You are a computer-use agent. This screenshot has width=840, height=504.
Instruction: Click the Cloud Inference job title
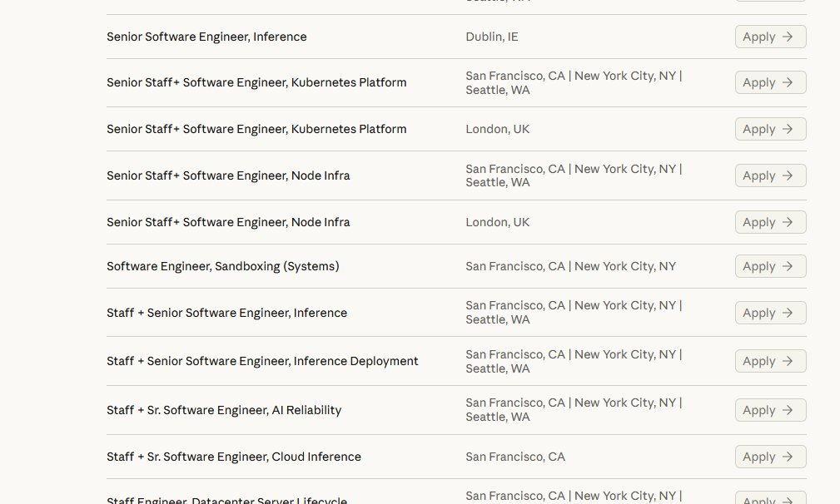click(x=234, y=457)
